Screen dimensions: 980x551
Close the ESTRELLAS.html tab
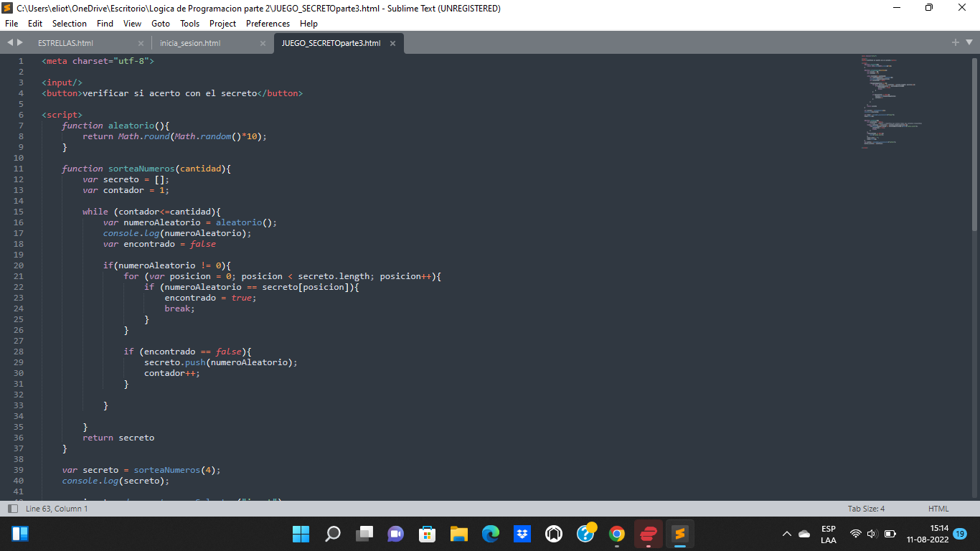pos(141,43)
